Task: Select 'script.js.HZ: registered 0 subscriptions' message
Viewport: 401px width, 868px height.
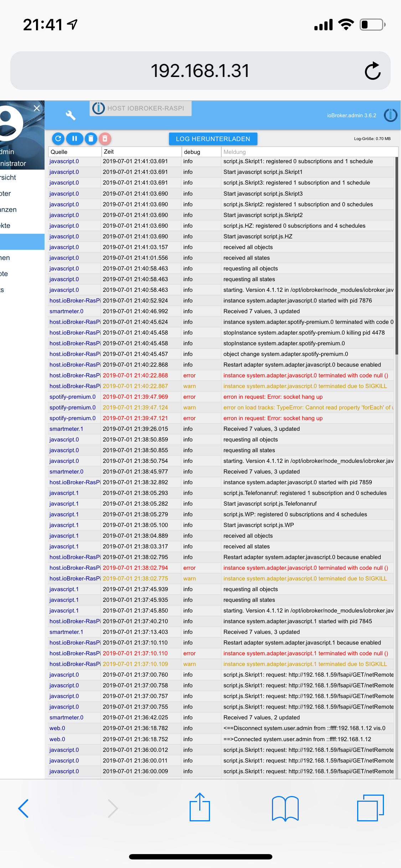Action: [x=294, y=226]
